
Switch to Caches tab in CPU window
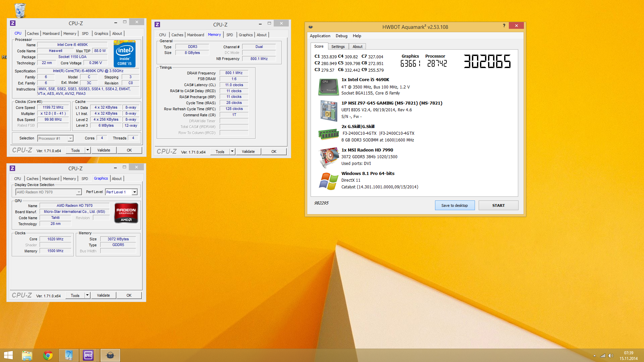[x=33, y=34]
